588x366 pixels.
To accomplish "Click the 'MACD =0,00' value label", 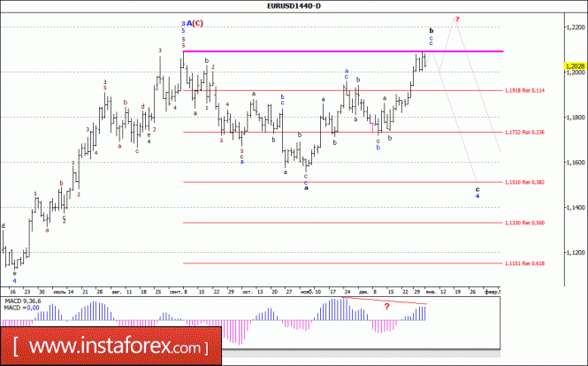I will [x=20, y=308].
